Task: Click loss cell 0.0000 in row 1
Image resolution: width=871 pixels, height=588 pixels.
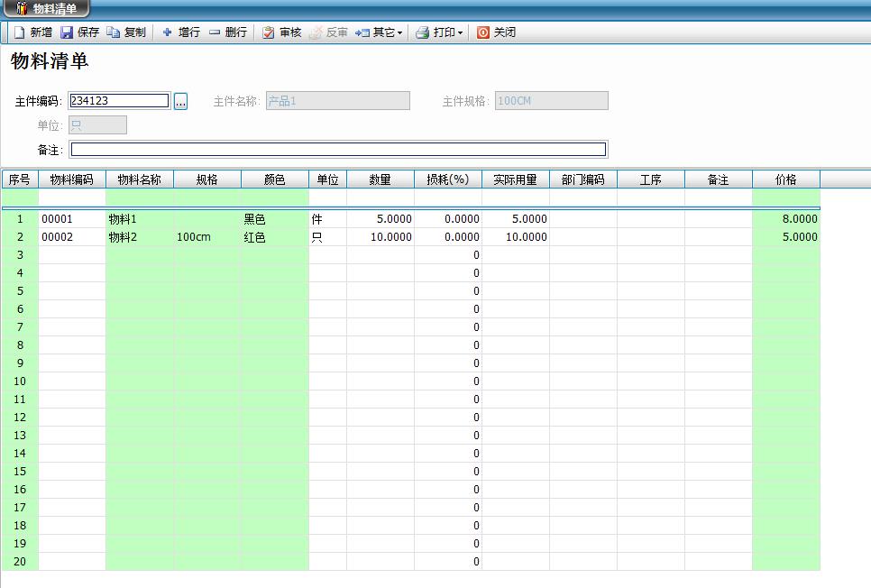Action: 448,219
